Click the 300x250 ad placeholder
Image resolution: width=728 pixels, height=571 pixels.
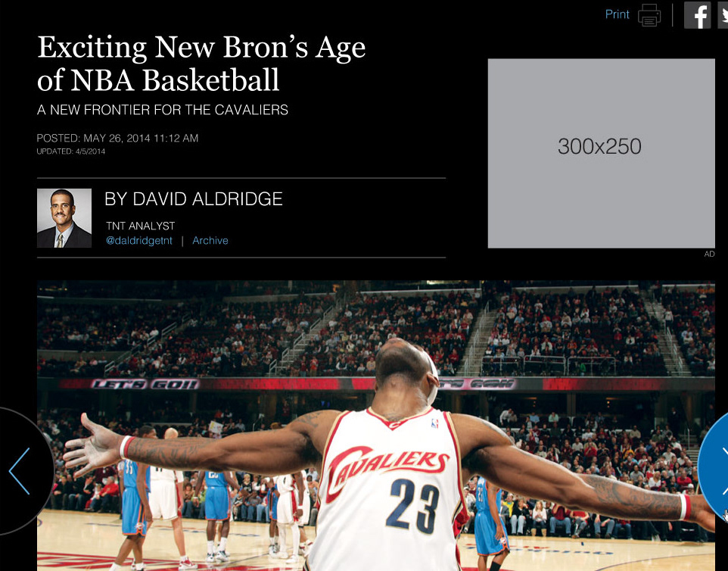tap(602, 153)
